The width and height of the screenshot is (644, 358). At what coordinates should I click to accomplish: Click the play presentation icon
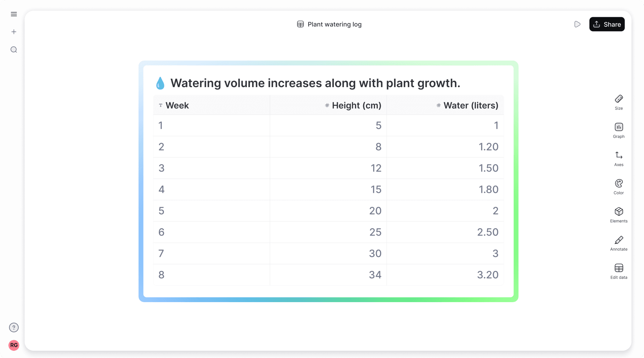577,24
